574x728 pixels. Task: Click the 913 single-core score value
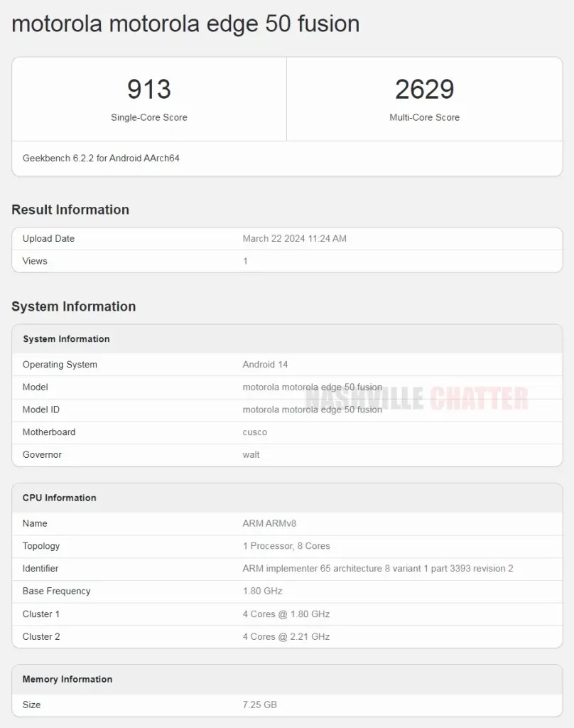click(x=149, y=89)
